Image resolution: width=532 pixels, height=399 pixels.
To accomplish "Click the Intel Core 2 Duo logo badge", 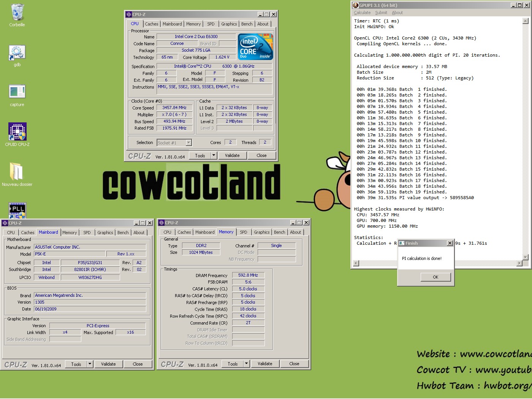I will [255, 47].
